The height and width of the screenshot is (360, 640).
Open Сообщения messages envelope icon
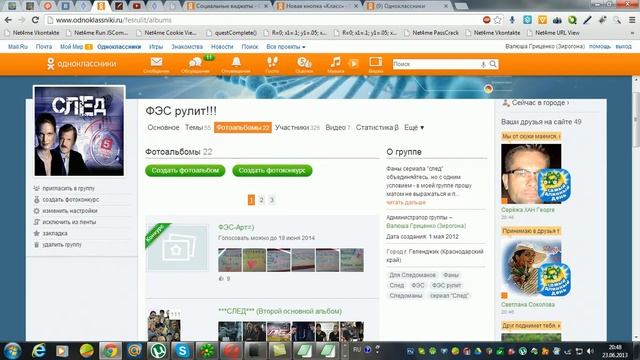click(156, 64)
